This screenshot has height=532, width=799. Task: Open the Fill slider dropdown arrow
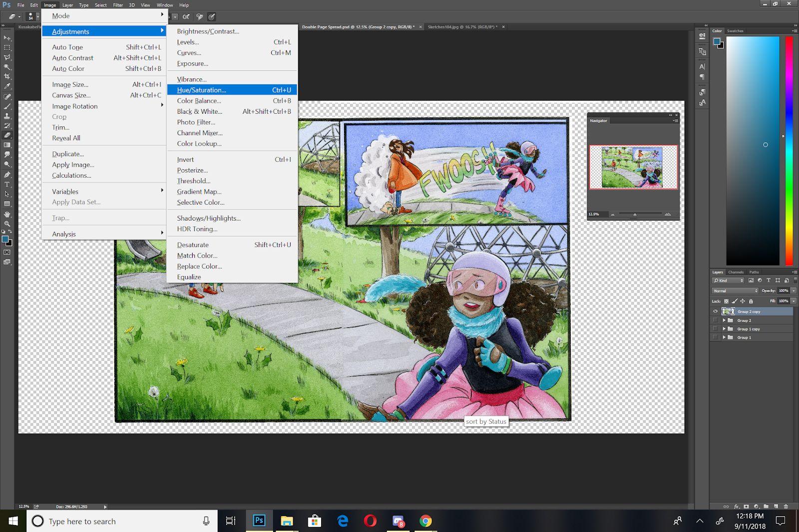(x=794, y=301)
